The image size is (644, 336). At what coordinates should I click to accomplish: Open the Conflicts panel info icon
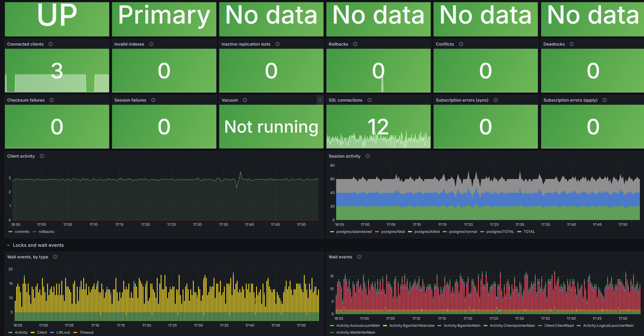(x=461, y=44)
